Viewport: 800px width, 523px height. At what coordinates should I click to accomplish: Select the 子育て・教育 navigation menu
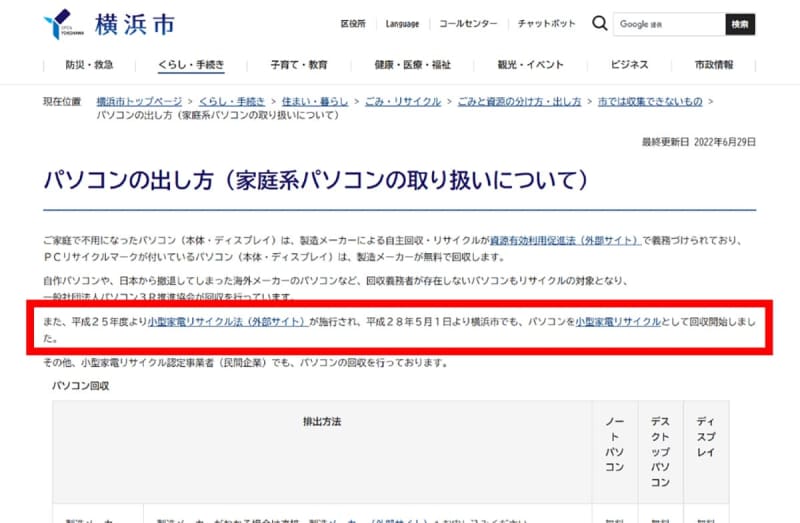pyautogui.click(x=298, y=65)
